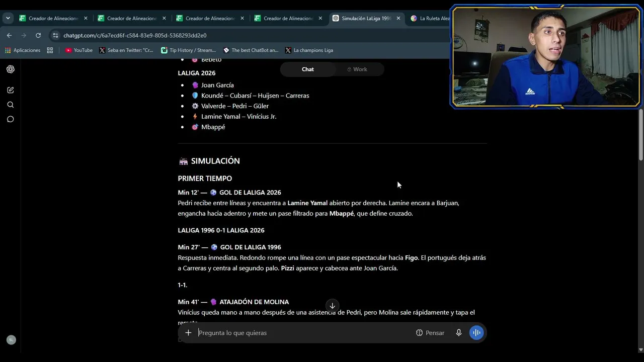Click the Lamine Yamal – Vinícius Jr. line

coord(239,117)
